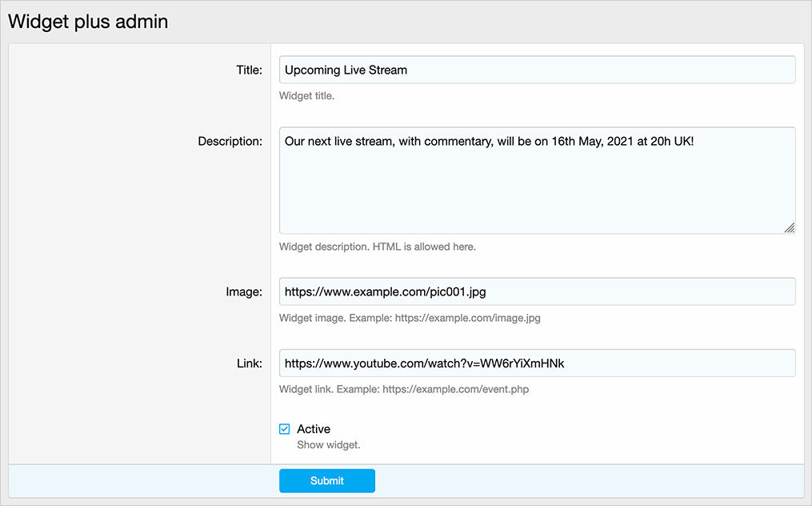Click the Link field with the YouTube URL
Viewport: 812px width, 506px height.
537,363
